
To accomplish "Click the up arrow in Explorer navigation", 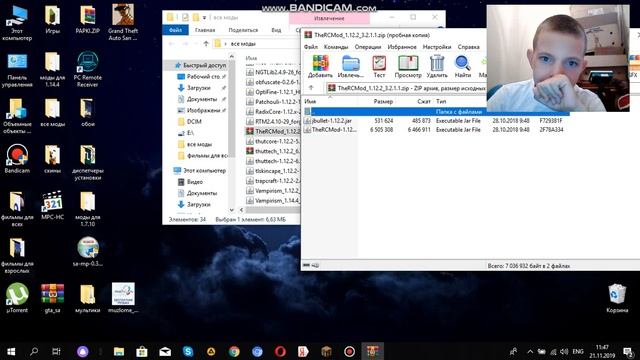I will click(206, 44).
